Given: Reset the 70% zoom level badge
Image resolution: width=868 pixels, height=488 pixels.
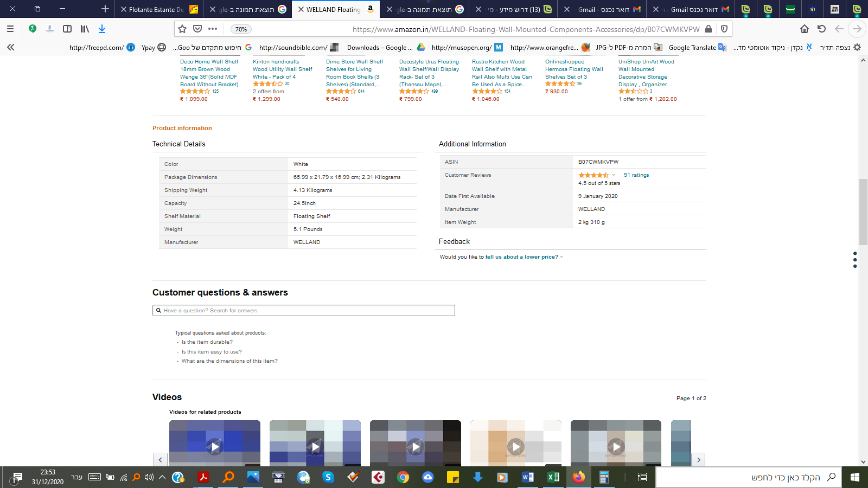Looking at the screenshot, I should point(241,29).
